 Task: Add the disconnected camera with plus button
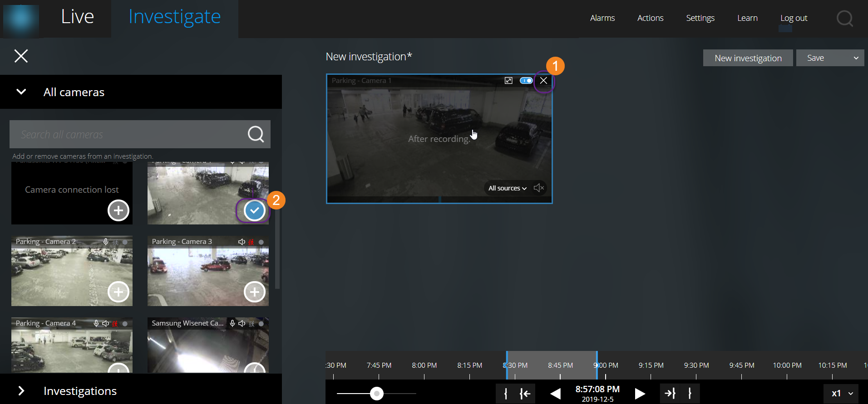[118, 210]
